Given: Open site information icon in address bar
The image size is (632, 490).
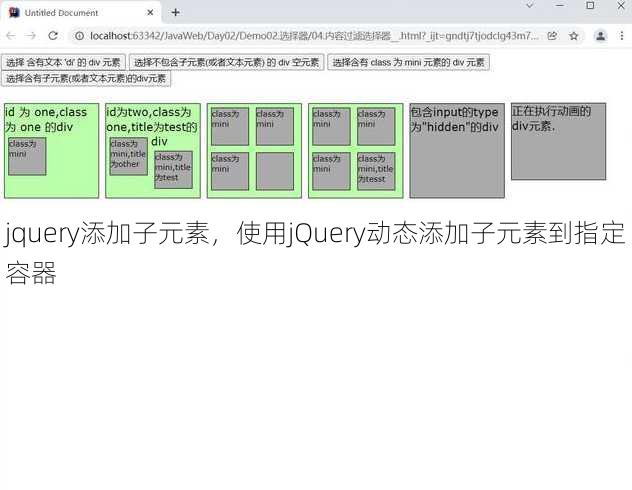Looking at the screenshot, I should click(79, 36).
